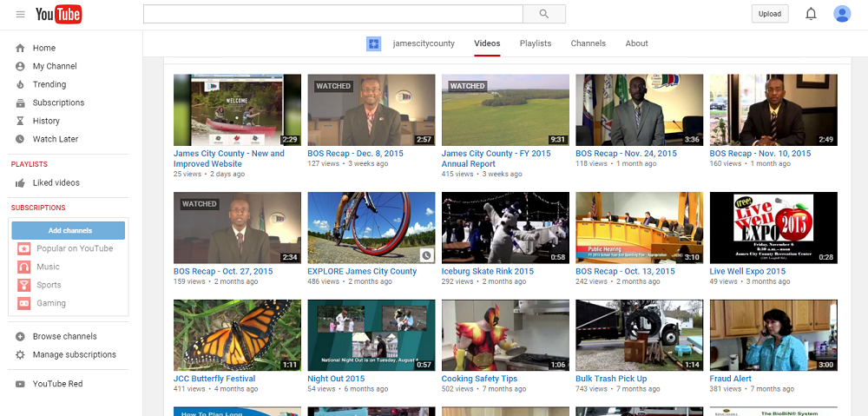868x416 pixels.
Task: Open the jamescitycounty channel name
Action: click(x=424, y=43)
